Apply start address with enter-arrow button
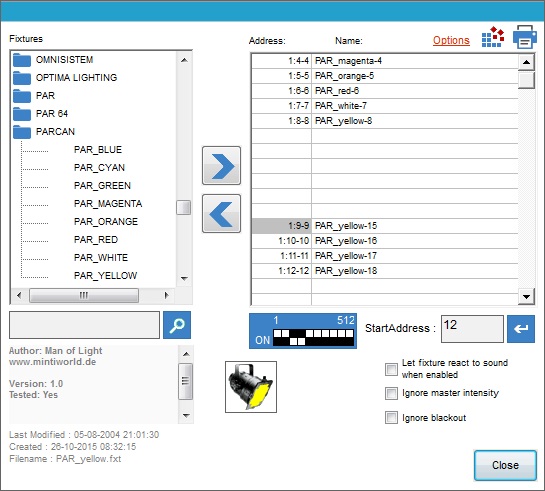Image resolution: width=545 pixels, height=491 pixels. tap(521, 329)
